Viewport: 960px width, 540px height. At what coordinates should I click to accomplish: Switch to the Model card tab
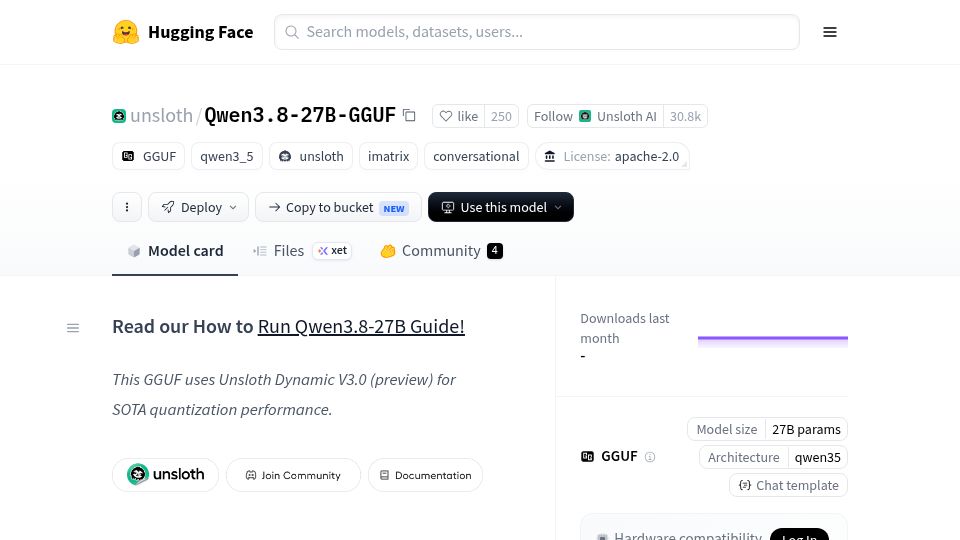click(x=175, y=251)
